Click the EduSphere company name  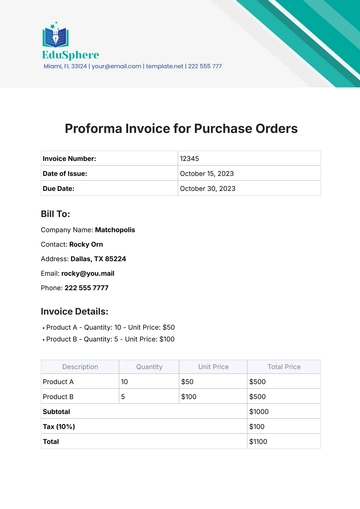(x=71, y=55)
